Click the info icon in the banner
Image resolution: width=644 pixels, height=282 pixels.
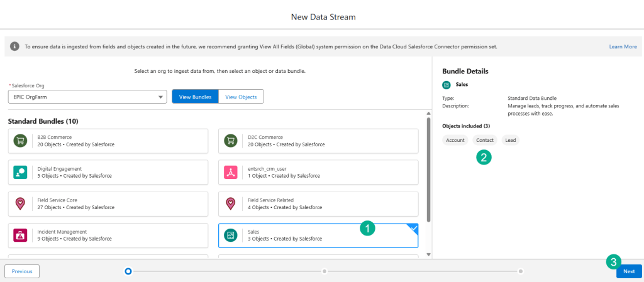14,46
